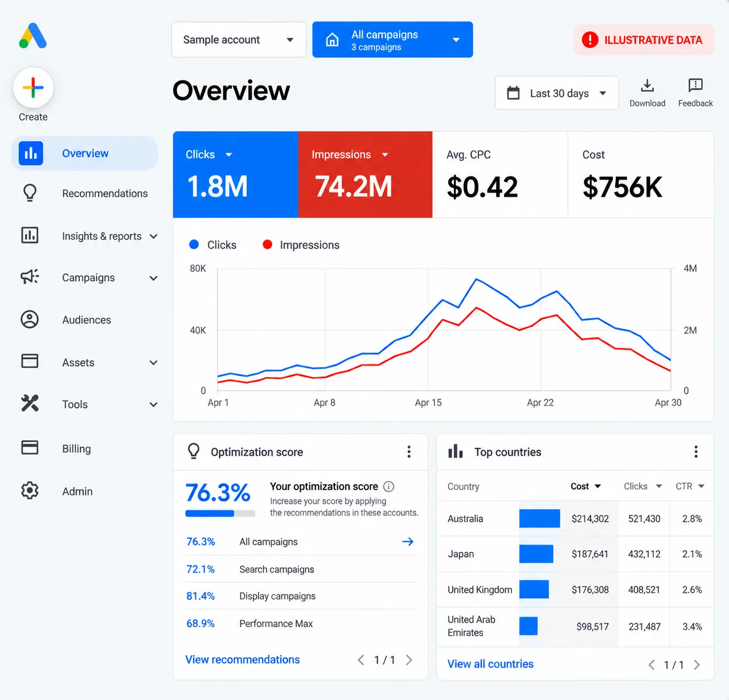The width and height of the screenshot is (729, 700).
Task: Click the Campaigns megaphone icon
Action: 30,277
